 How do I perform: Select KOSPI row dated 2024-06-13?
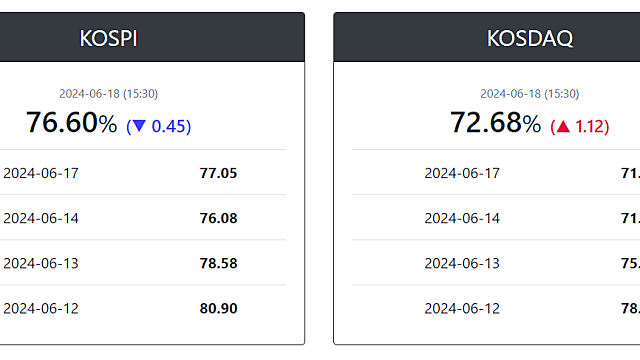click(143, 263)
